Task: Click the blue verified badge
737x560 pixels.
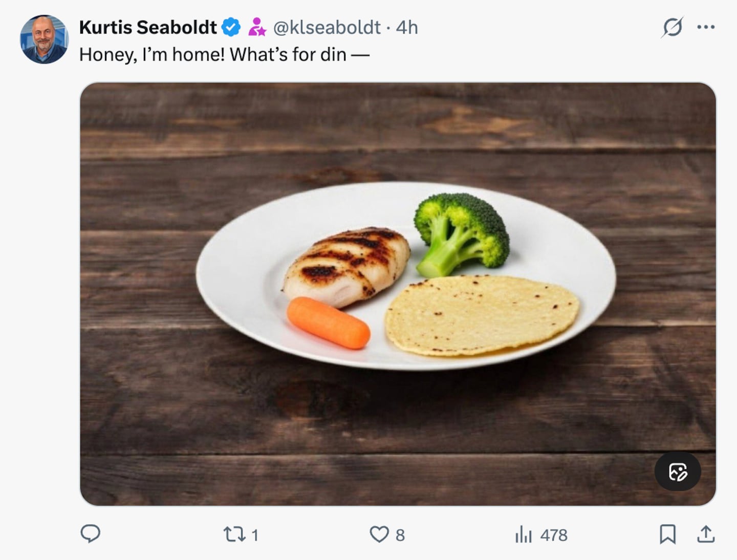Action: [231, 27]
